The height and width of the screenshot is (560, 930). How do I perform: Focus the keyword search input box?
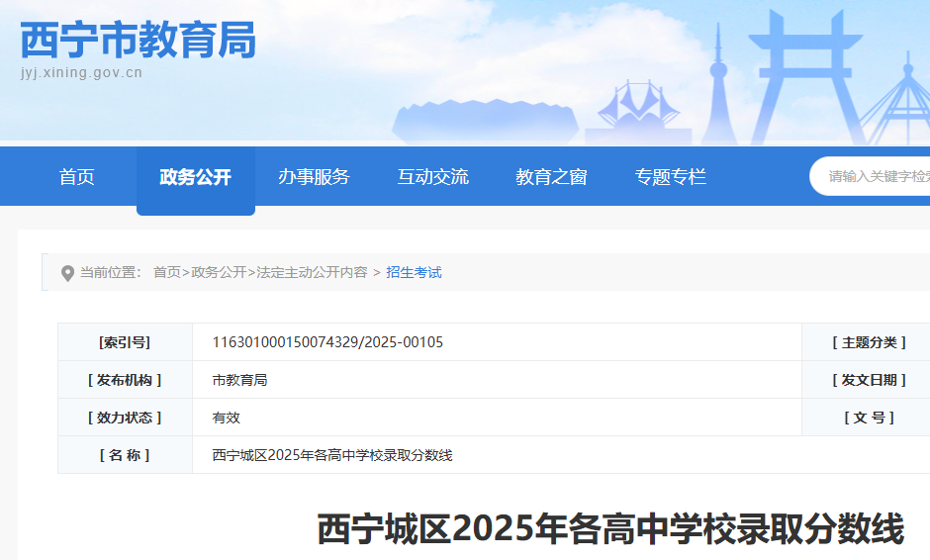[x=877, y=177]
